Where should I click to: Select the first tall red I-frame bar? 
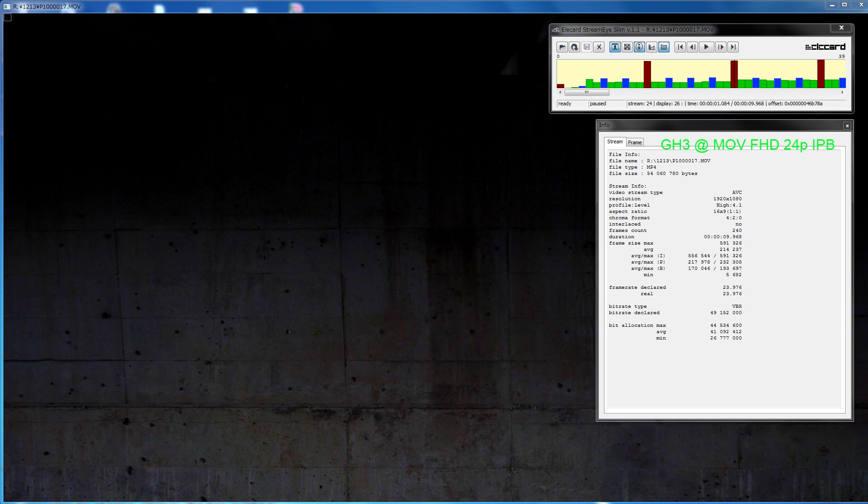pos(647,75)
